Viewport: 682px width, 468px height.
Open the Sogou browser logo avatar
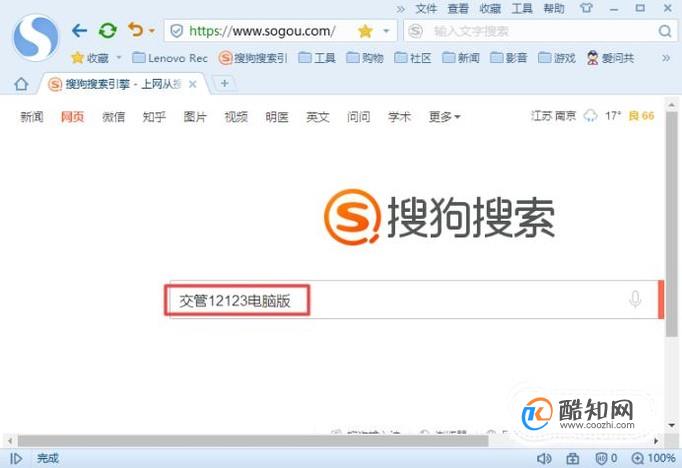(x=36, y=37)
